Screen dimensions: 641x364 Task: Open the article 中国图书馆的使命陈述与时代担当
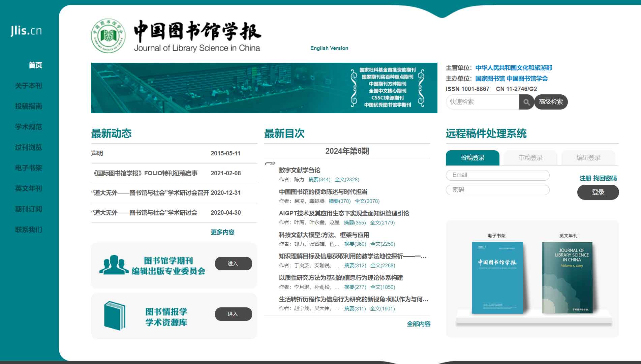click(323, 192)
